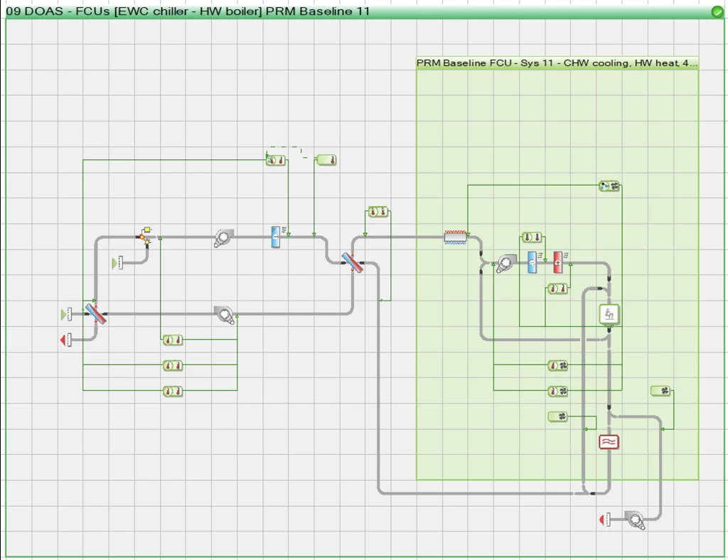Open the controller below the FCU heating coil

point(557,289)
